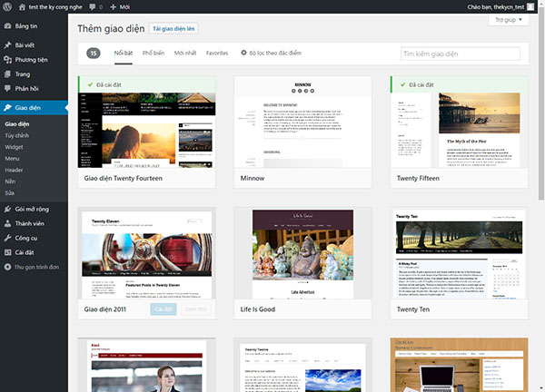Click the Thêm giao diện page heading

coord(111,28)
